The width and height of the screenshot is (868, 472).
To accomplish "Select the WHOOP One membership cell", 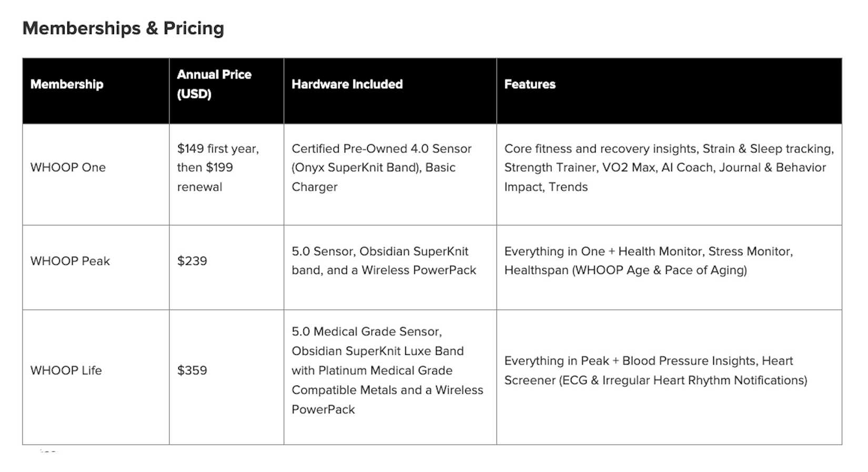I will [68, 167].
